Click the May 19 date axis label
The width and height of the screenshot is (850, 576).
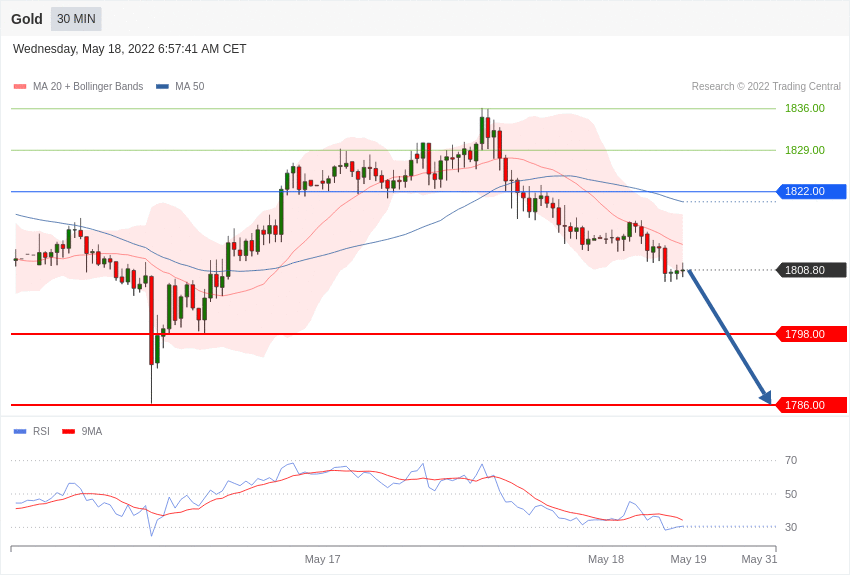coord(688,559)
